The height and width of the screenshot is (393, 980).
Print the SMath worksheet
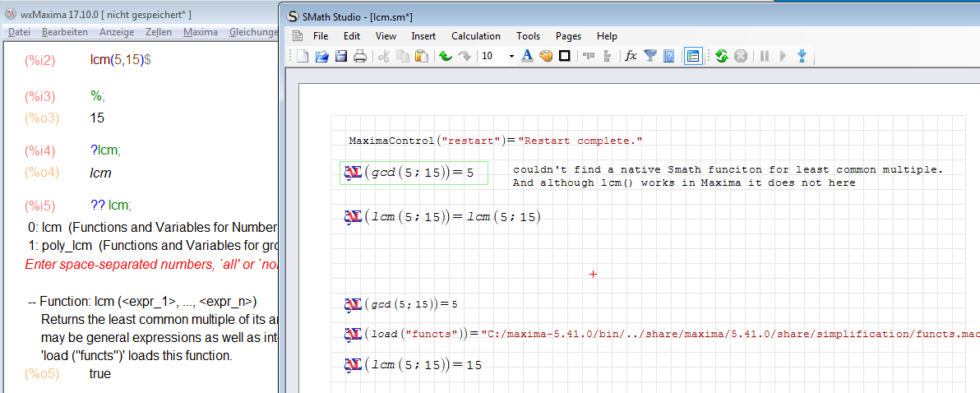click(359, 56)
